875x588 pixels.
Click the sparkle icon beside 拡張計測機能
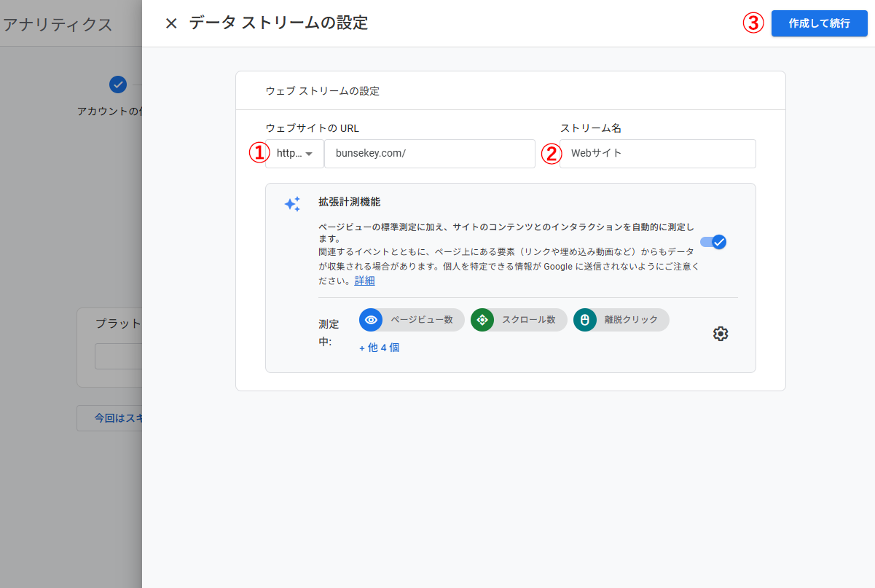pyautogui.click(x=292, y=204)
